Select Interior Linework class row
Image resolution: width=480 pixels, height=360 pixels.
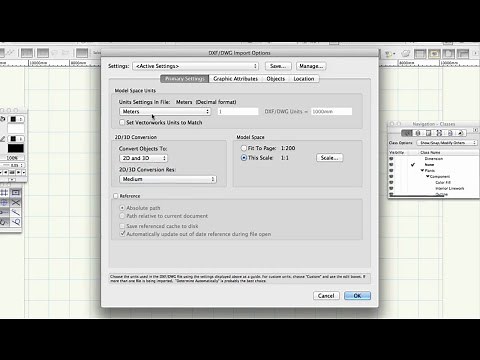(x=433, y=189)
